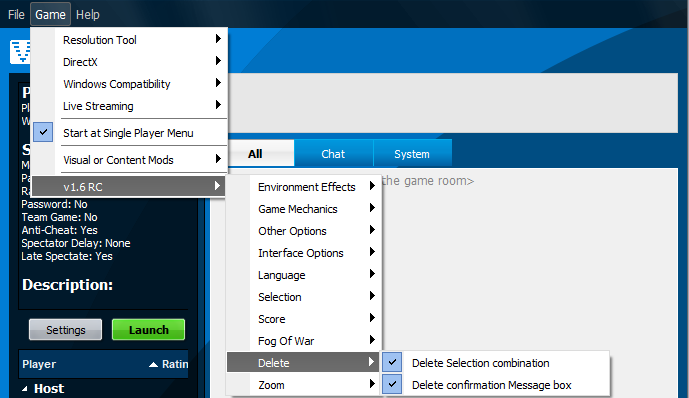Click the green Launch button
Viewport: 689px width, 398px height.
tap(149, 329)
